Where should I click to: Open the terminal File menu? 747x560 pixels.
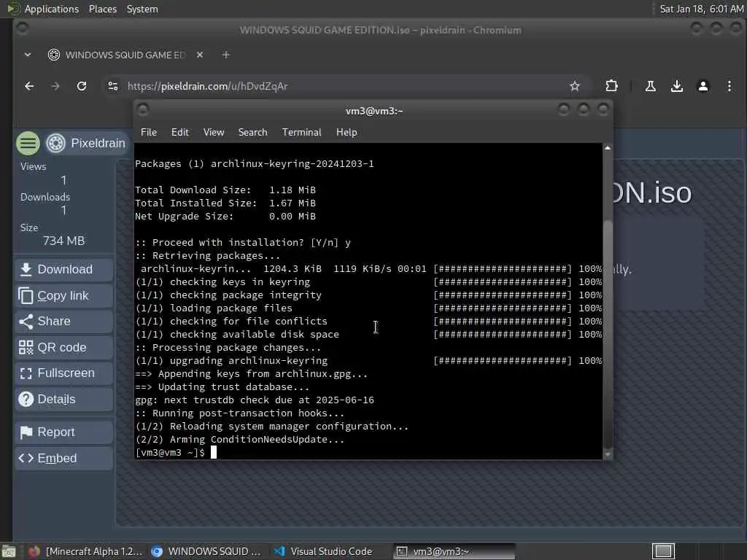(149, 133)
